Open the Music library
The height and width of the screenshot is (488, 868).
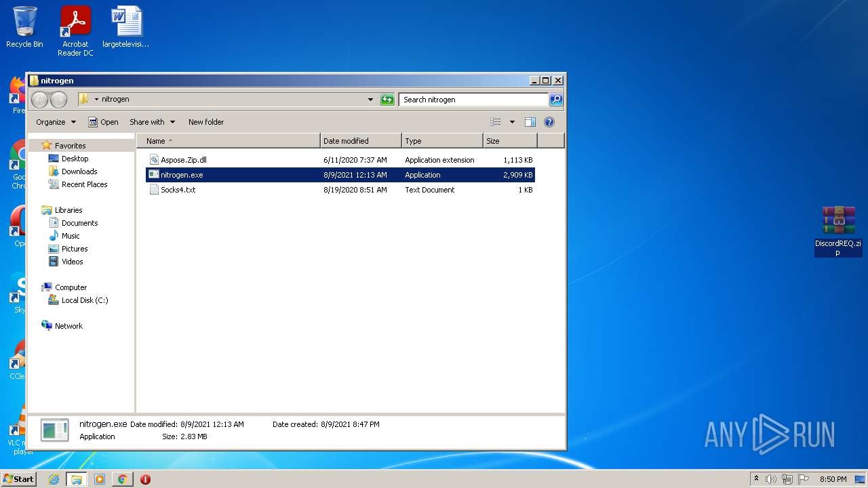71,236
